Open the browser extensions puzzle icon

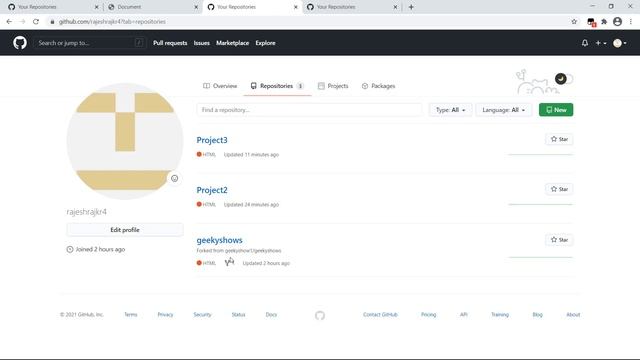click(604, 22)
